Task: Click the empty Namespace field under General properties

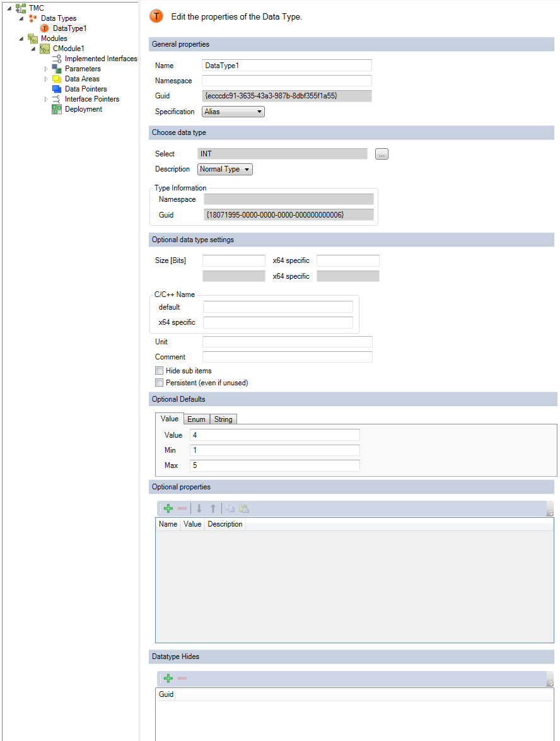Action: (287, 80)
